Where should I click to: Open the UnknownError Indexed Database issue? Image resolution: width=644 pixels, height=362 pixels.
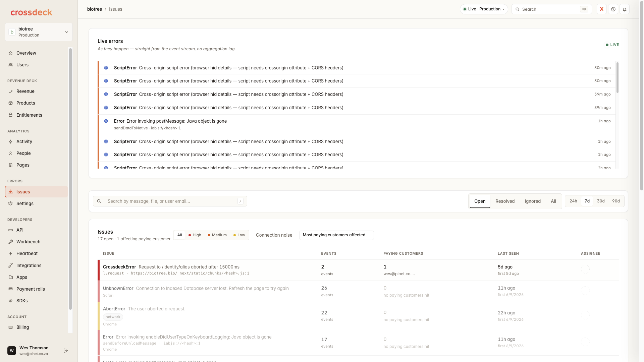(358, 292)
